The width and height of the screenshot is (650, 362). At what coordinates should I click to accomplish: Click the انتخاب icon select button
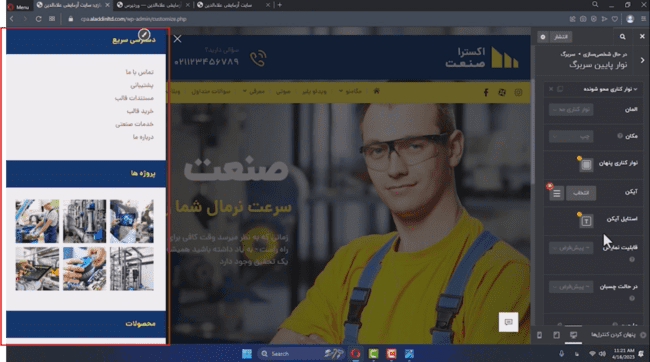pyautogui.click(x=581, y=193)
